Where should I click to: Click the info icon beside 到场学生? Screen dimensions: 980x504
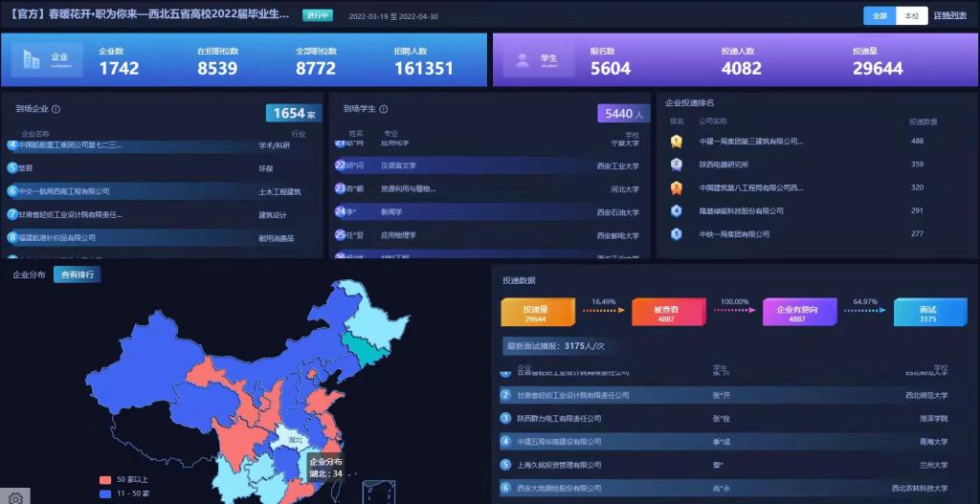tap(384, 110)
